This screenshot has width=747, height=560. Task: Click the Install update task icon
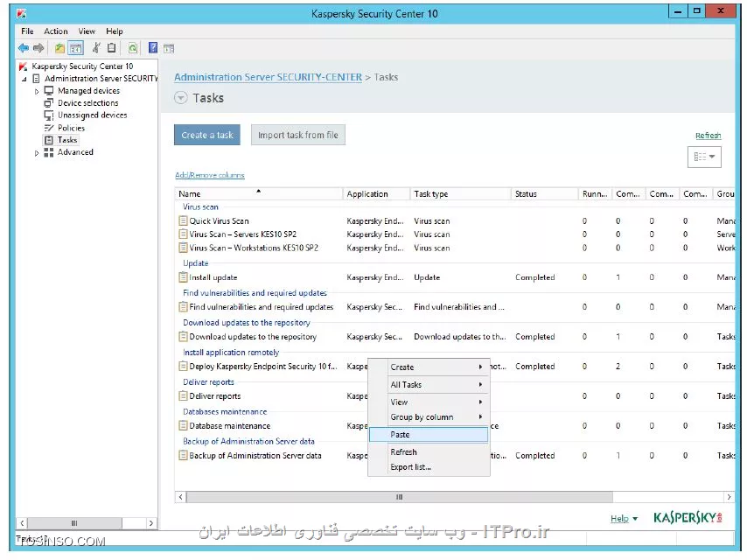pos(183,276)
